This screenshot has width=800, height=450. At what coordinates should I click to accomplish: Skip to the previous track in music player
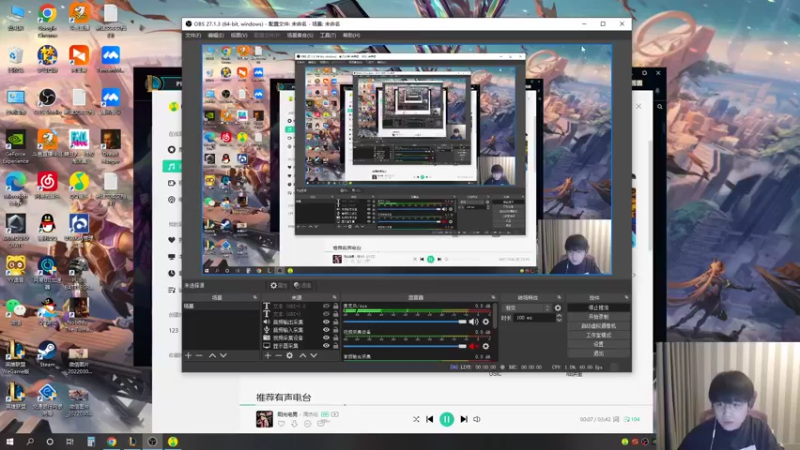tap(430, 419)
